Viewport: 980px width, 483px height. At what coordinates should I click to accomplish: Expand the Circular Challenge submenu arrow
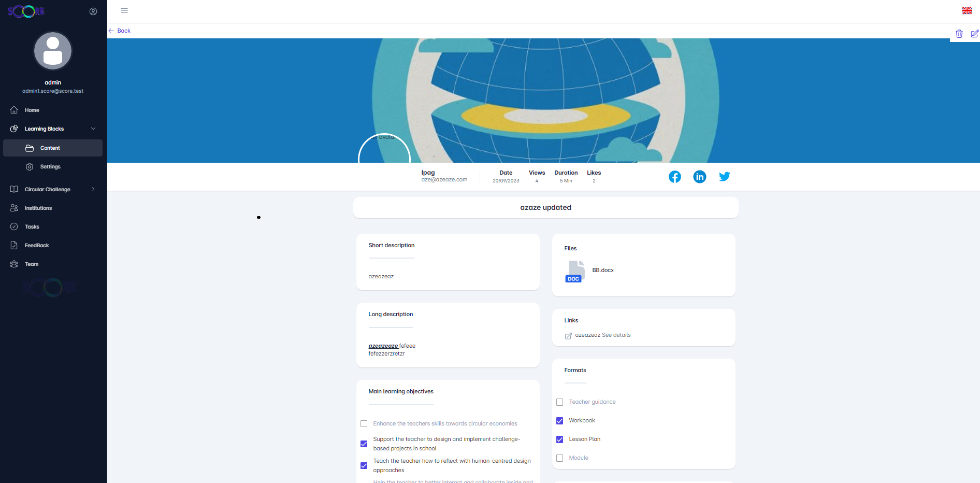[x=93, y=190]
